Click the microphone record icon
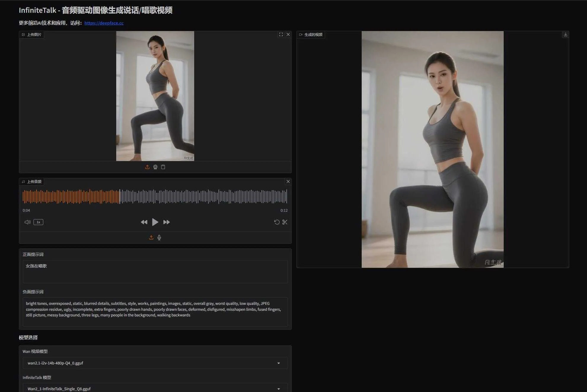 click(159, 238)
